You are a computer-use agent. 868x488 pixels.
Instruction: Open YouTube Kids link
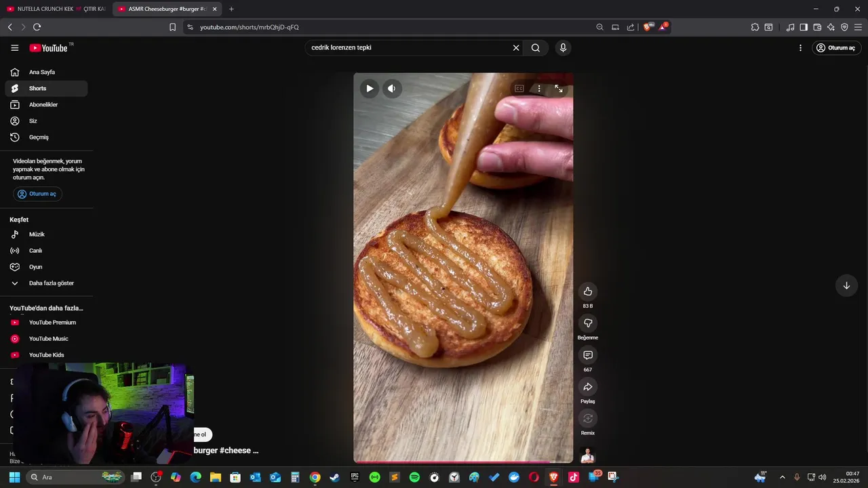(46, 354)
